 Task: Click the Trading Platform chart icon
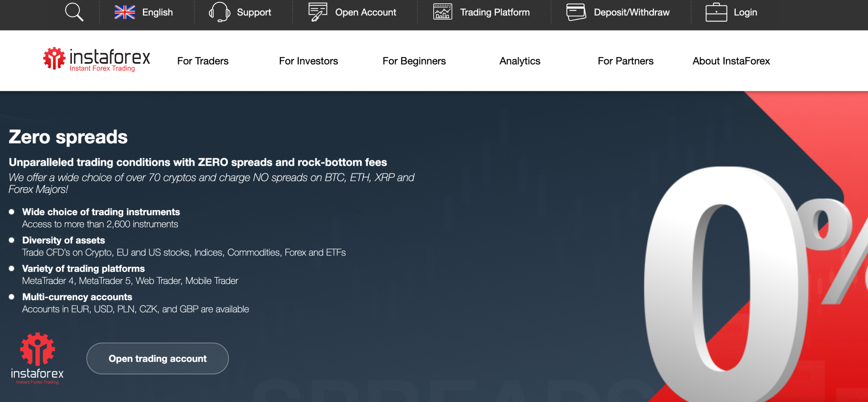click(x=442, y=12)
